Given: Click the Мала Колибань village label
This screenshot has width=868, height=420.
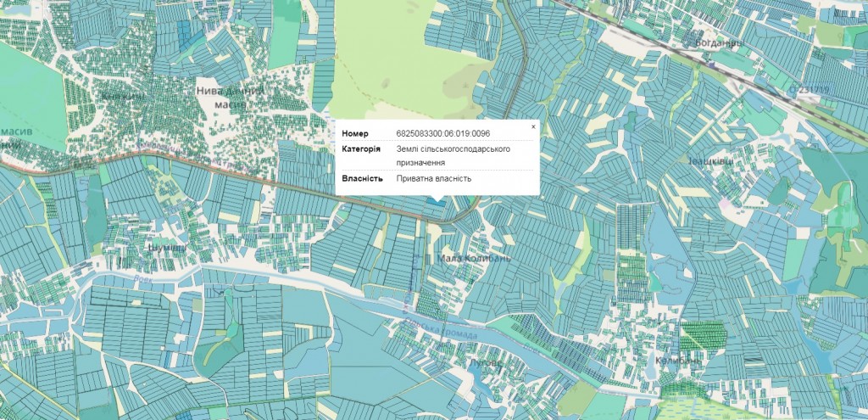Looking at the screenshot, I should 474,258.
